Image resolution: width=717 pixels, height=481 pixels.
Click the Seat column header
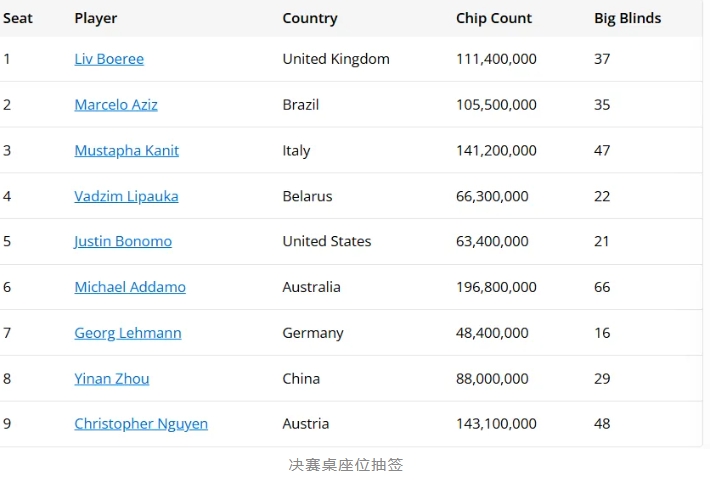[18, 18]
